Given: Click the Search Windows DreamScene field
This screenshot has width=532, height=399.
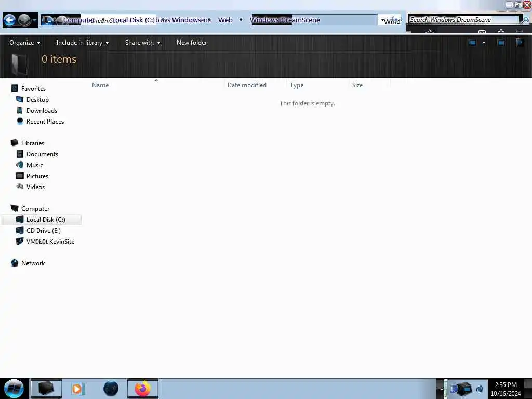Looking at the screenshot, I should click(x=463, y=20).
